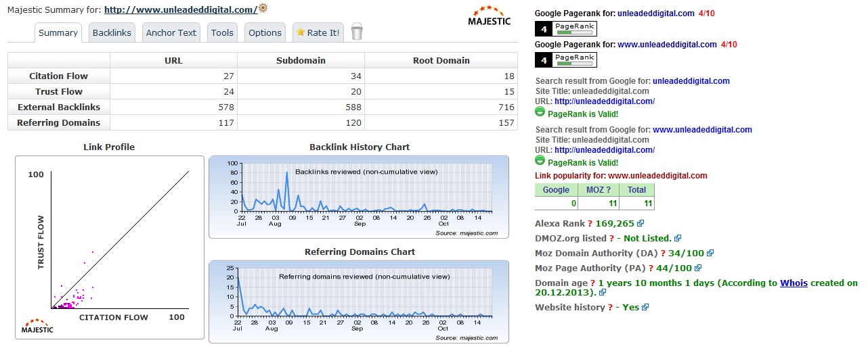Open the external link icon after the Domain age line
This screenshot has width=868, height=357.
603,293
